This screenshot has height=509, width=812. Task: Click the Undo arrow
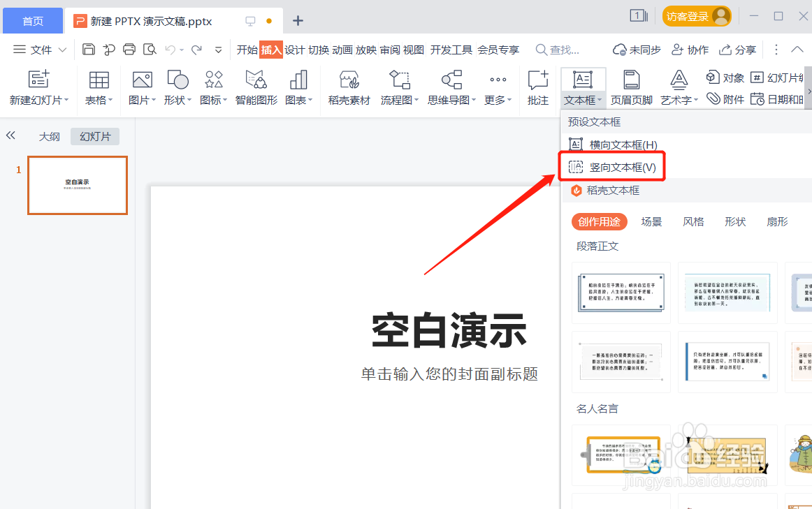pos(170,50)
